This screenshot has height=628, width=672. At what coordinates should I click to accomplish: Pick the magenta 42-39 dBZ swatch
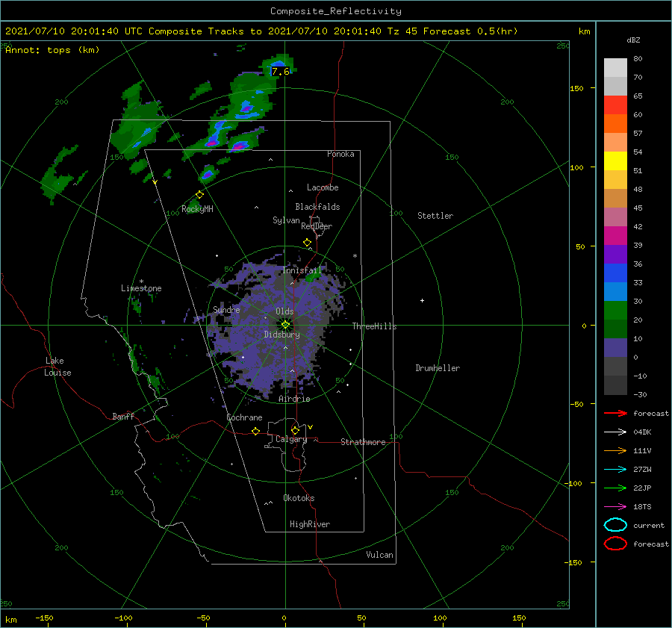615,235
